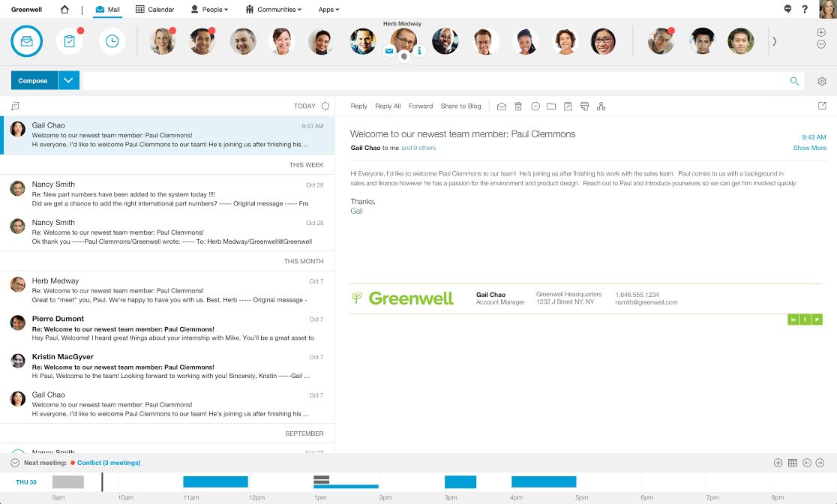Image resolution: width=837 pixels, height=504 pixels.
Task: Open the Needs Action clock icon
Action: [x=112, y=41]
